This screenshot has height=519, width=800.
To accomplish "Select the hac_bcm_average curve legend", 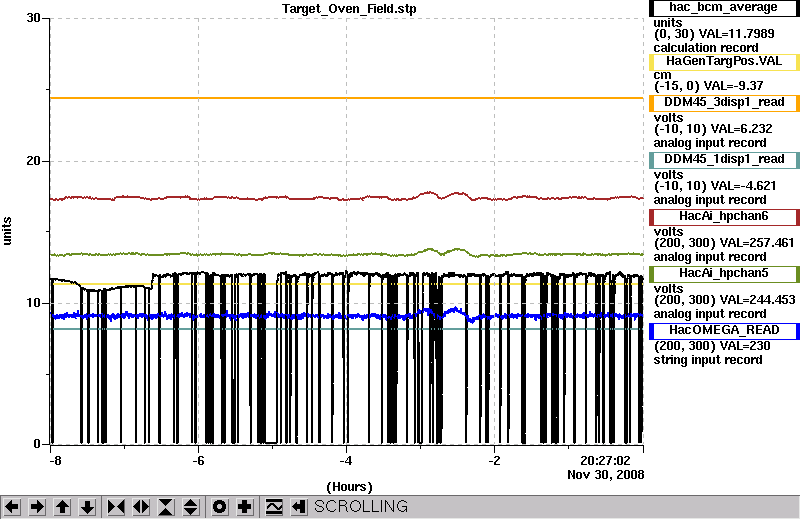I will (x=723, y=8).
